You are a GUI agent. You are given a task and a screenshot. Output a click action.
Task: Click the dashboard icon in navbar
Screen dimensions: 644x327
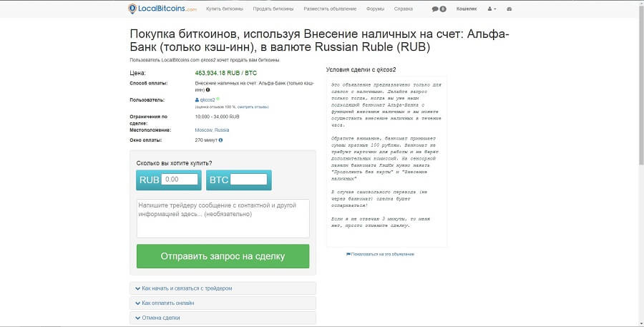[509, 9]
